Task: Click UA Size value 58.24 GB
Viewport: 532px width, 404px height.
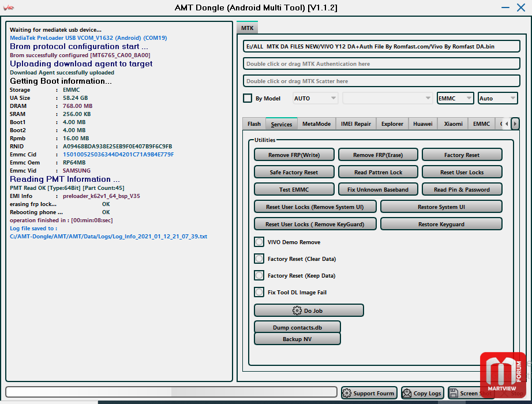Action: [76, 98]
